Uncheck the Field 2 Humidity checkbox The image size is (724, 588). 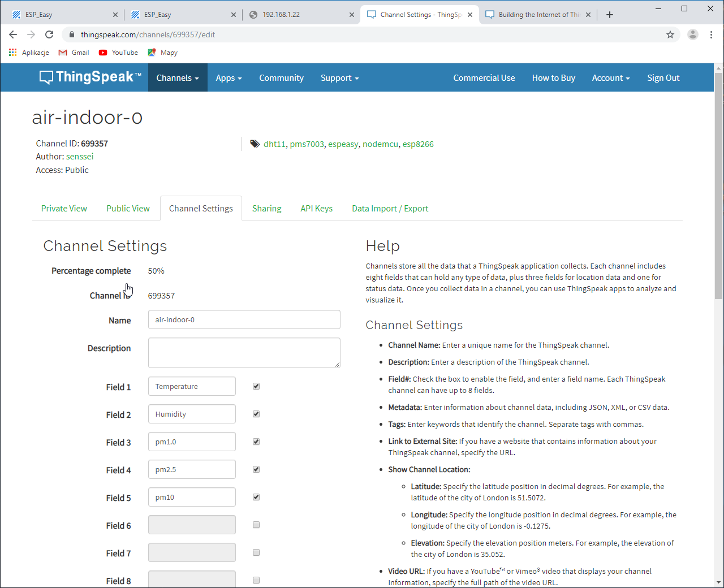click(x=256, y=414)
